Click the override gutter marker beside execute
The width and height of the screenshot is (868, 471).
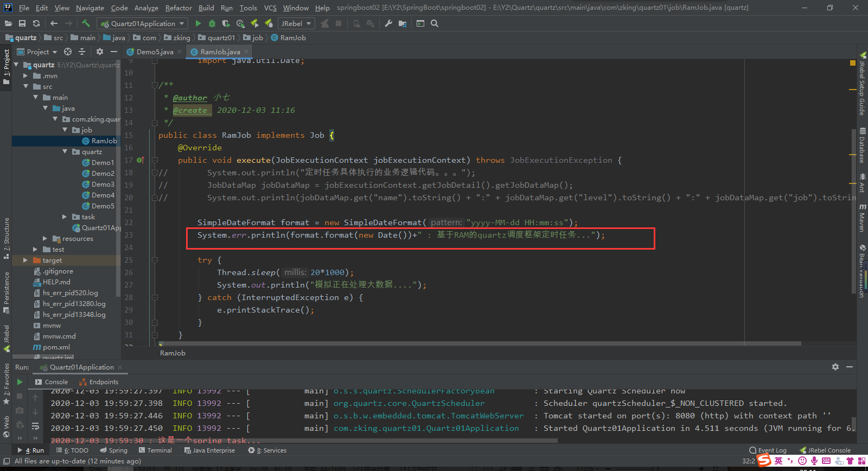[140, 160]
